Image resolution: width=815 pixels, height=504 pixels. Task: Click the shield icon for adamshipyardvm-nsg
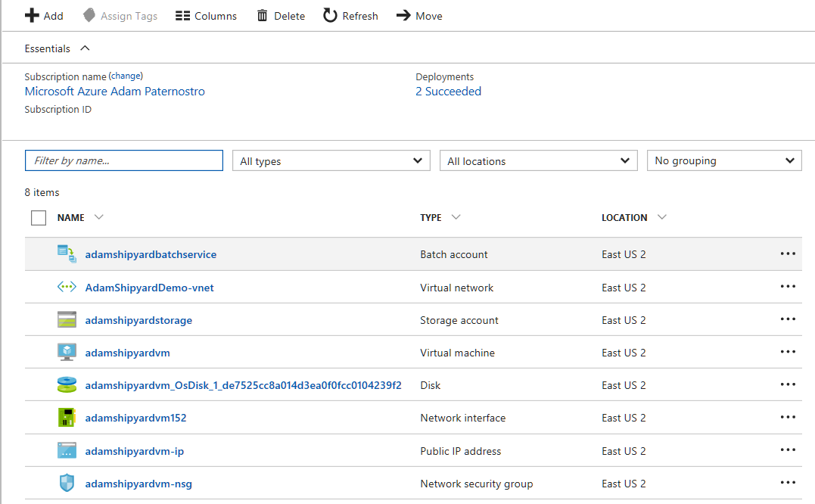coord(67,484)
